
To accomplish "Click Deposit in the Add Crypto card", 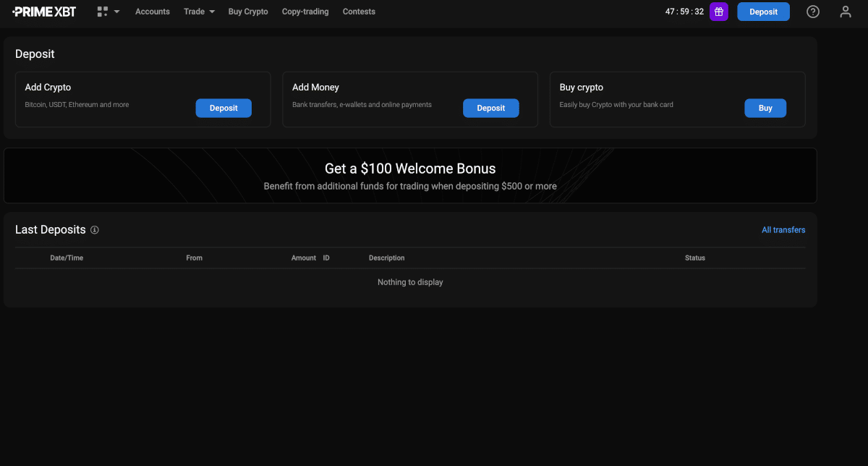I will point(224,108).
